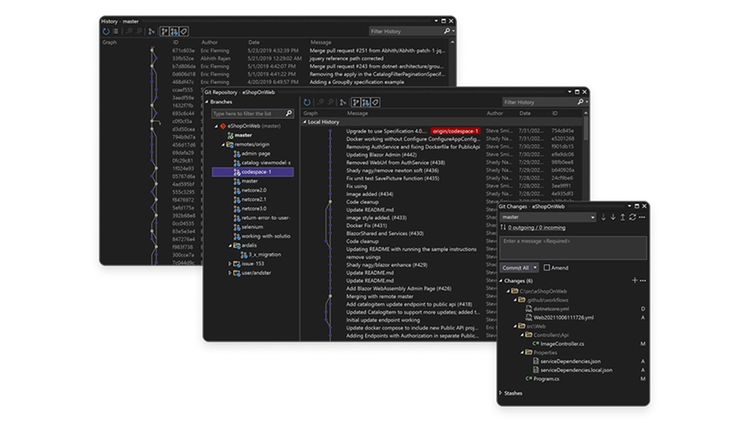Select Program.cs in changes list
Screen dimensions: 750x423
click(x=546, y=379)
